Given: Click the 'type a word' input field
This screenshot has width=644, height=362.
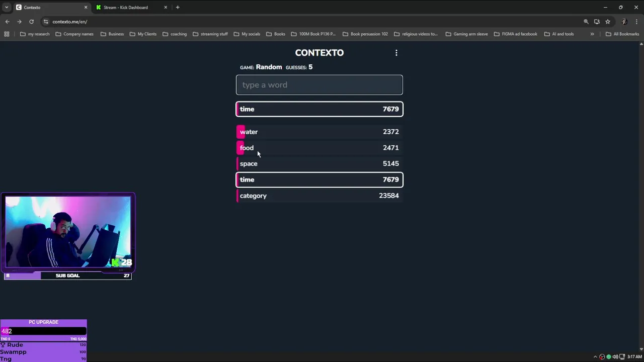Looking at the screenshot, I should [319, 85].
